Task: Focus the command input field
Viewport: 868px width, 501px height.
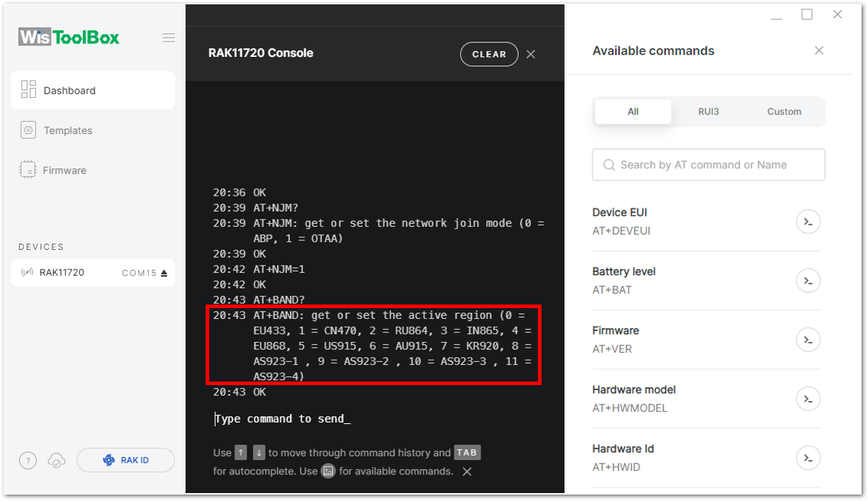Action: (x=374, y=419)
